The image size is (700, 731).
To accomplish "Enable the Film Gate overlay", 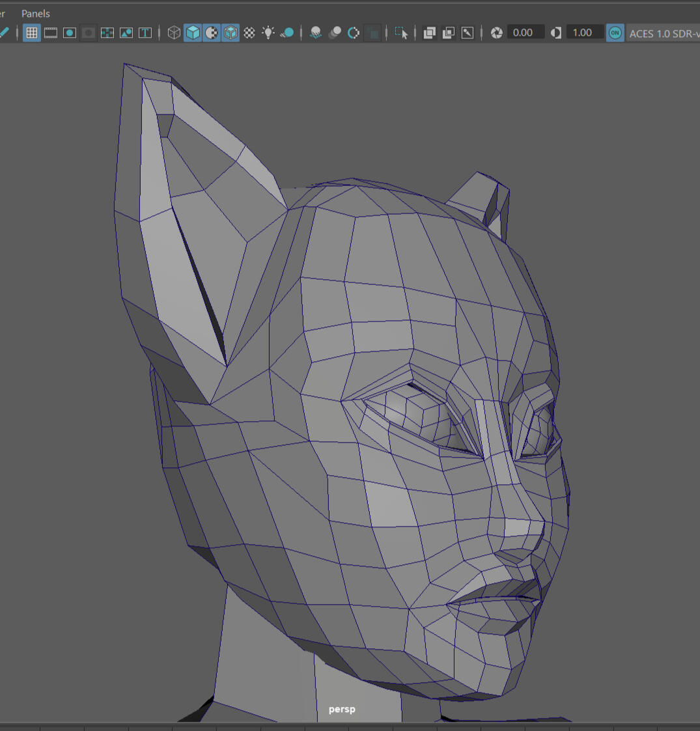I will (50, 33).
